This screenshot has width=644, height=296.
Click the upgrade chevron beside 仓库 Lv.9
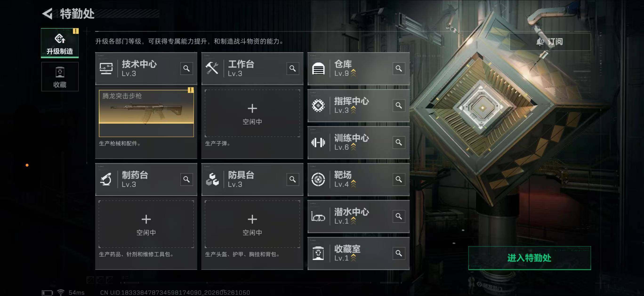pos(353,73)
